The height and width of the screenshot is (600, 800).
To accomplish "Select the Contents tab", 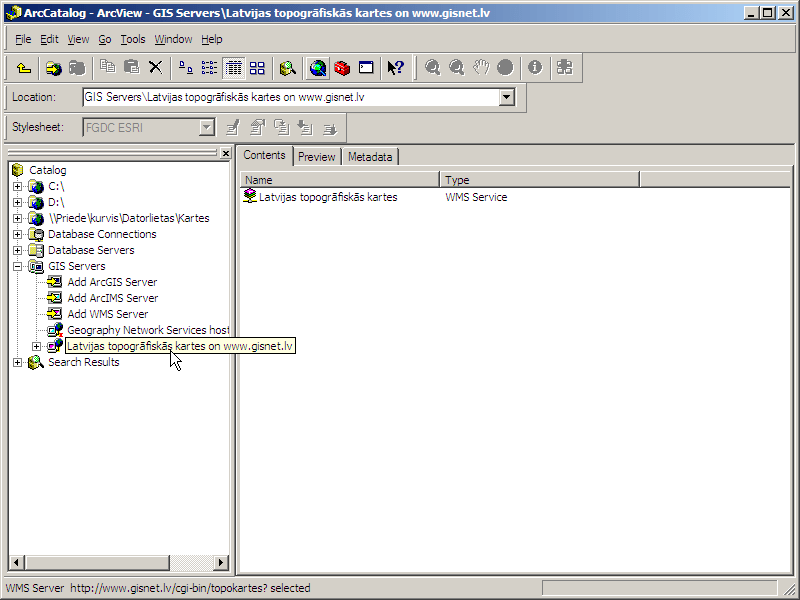I will tap(264, 155).
